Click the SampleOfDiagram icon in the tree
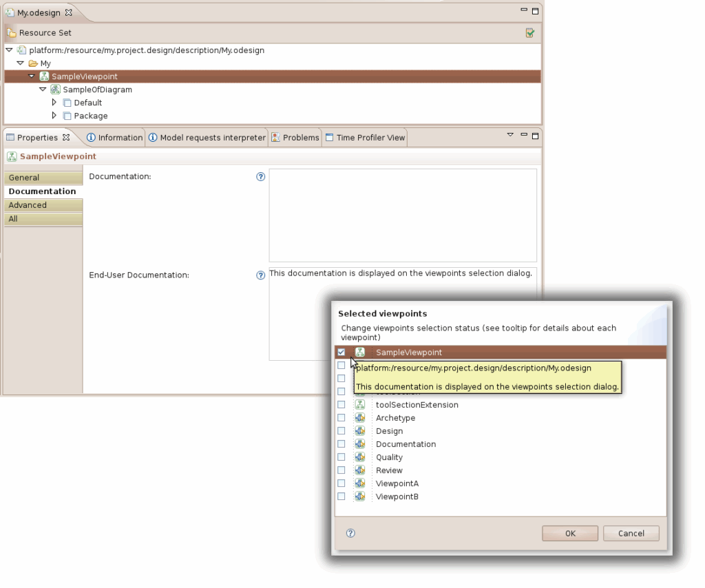The image size is (705, 588). tap(55, 90)
